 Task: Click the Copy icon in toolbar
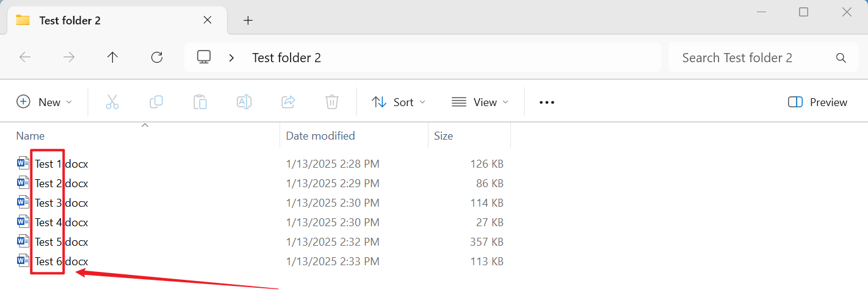tap(156, 102)
